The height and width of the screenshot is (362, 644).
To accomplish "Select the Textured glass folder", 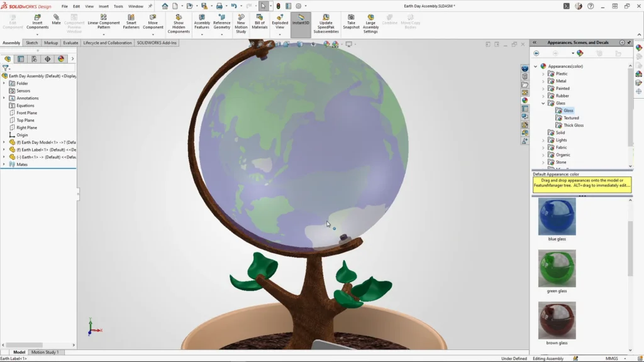I will click(x=567, y=118).
